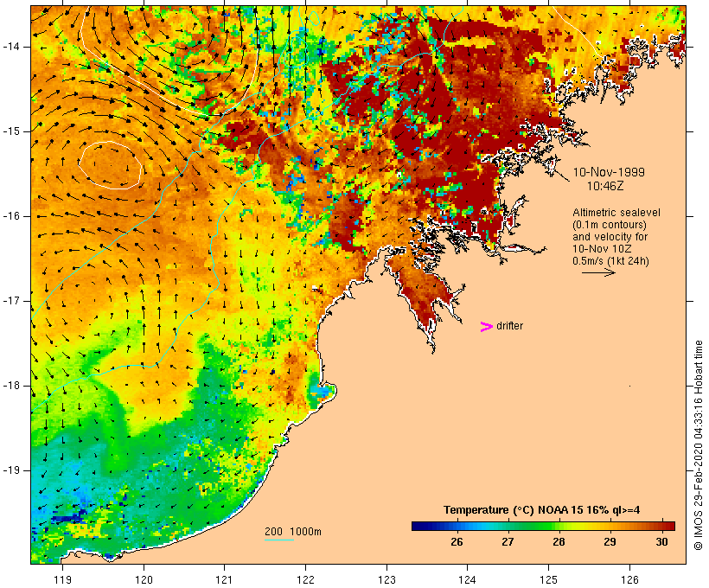Click the temperature colorbar title text

(542, 510)
